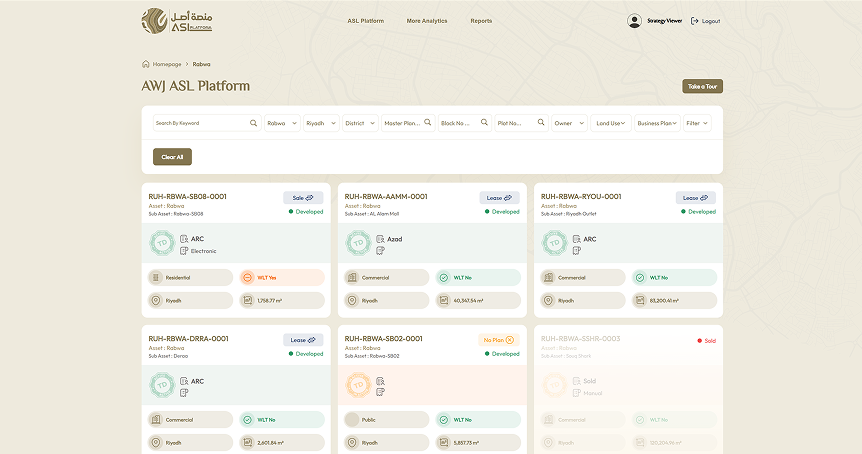The width and height of the screenshot is (862, 454).
Task: Start the Take a Tour button
Action: click(703, 86)
